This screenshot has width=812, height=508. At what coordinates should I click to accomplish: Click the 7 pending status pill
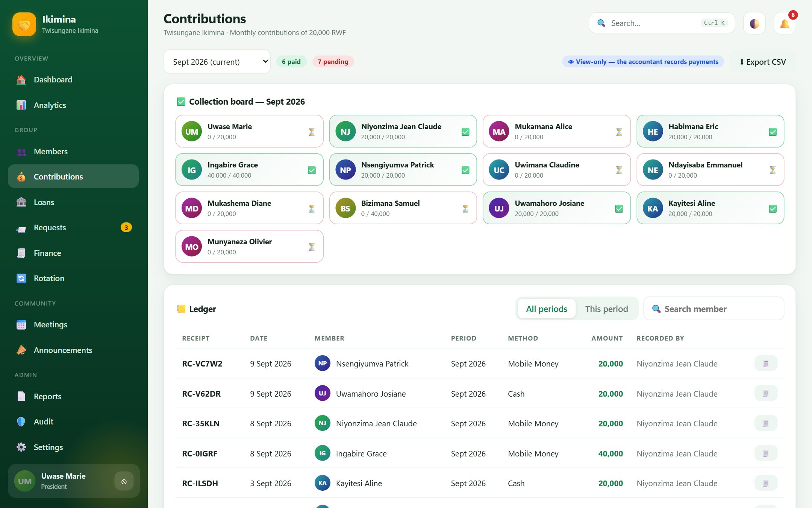(333, 62)
